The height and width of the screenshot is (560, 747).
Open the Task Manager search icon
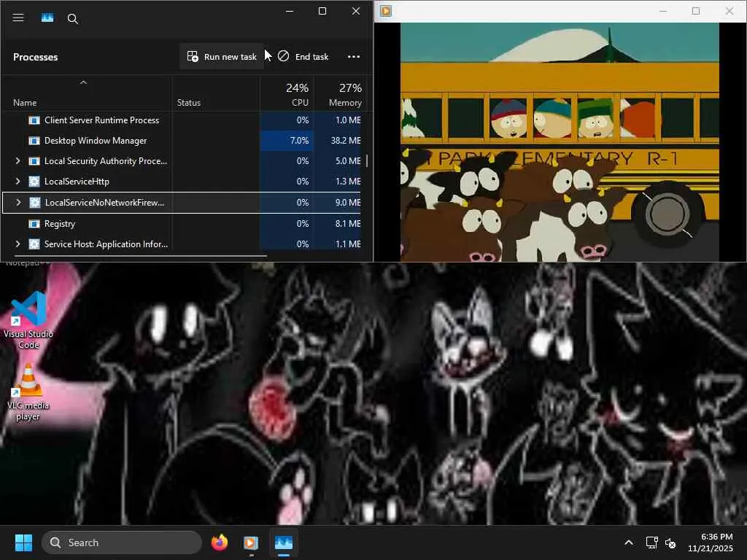point(72,18)
